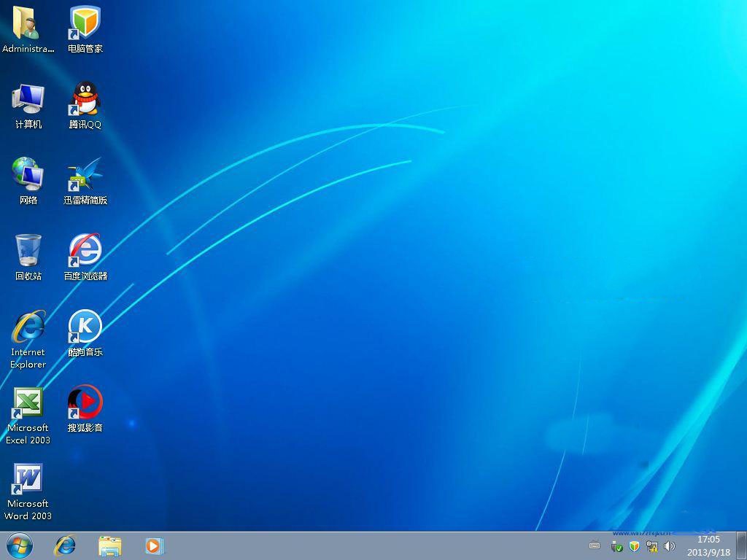
Task: Open the network status tray icon
Action: (x=653, y=545)
